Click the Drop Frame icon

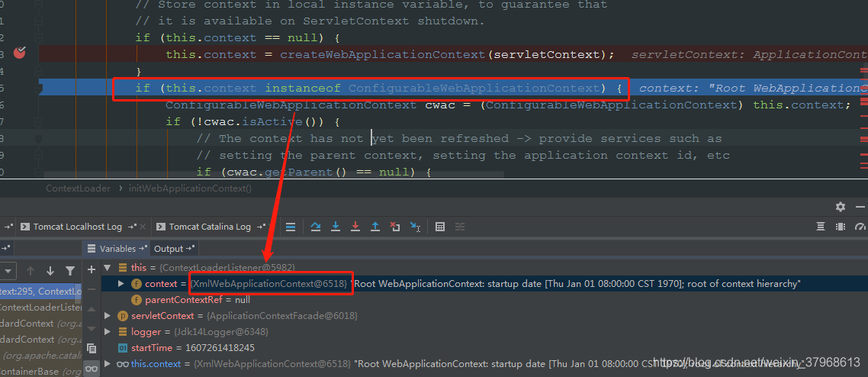394,227
